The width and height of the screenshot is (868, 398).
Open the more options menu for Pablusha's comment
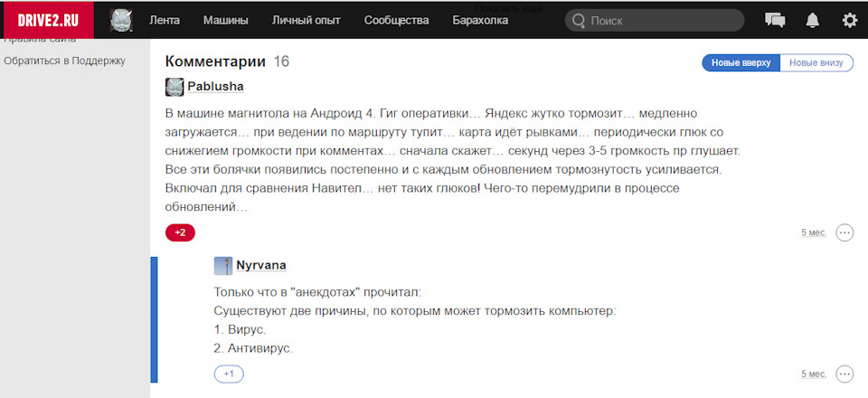click(844, 232)
